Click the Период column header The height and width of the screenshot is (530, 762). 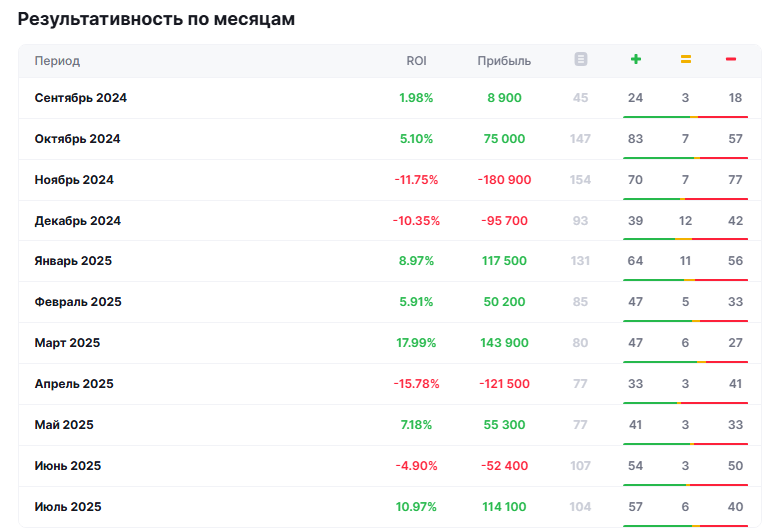[x=57, y=61]
